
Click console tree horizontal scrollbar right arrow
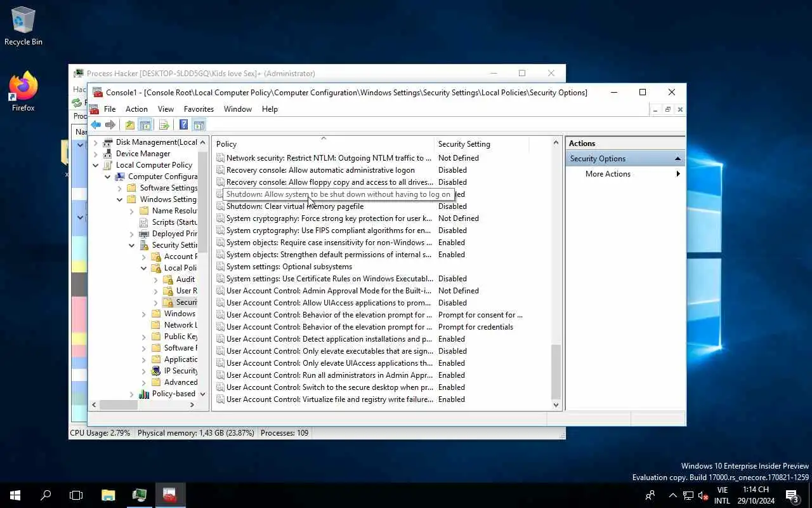pyautogui.click(x=192, y=404)
